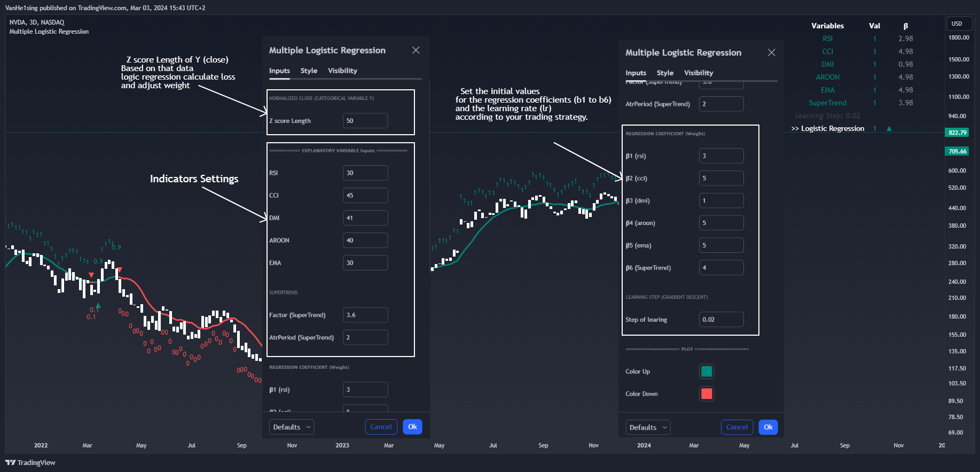Edit the Z score Length field
The image size is (980, 472).
[365, 121]
